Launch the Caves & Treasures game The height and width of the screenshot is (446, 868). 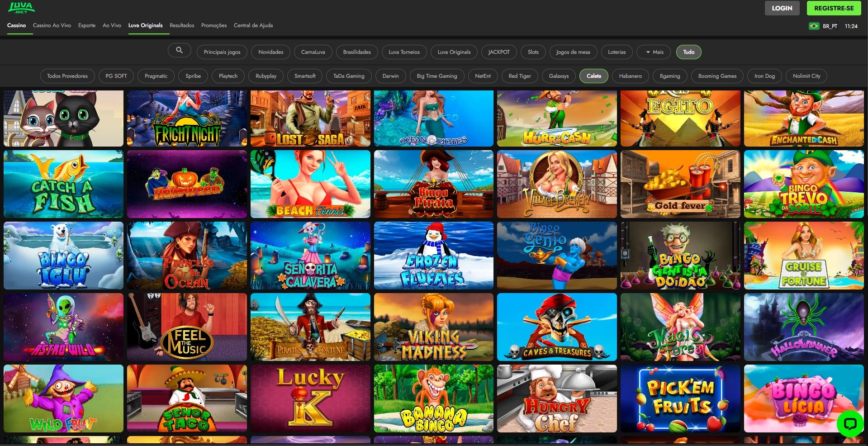(557, 327)
